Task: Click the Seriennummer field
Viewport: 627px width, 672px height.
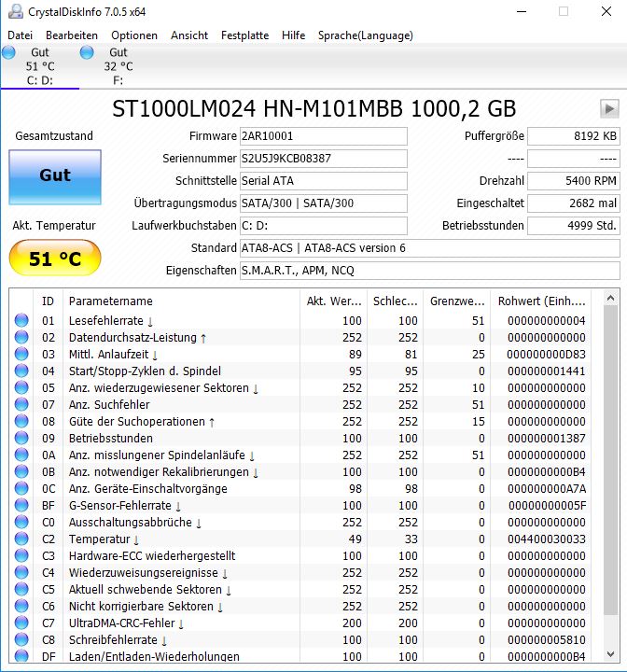Action: click(x=324, y=159)
